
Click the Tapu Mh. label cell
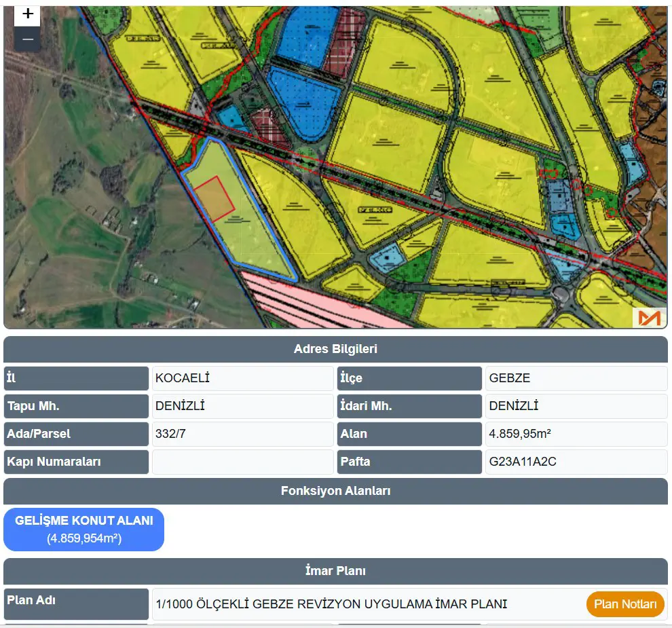76,406
